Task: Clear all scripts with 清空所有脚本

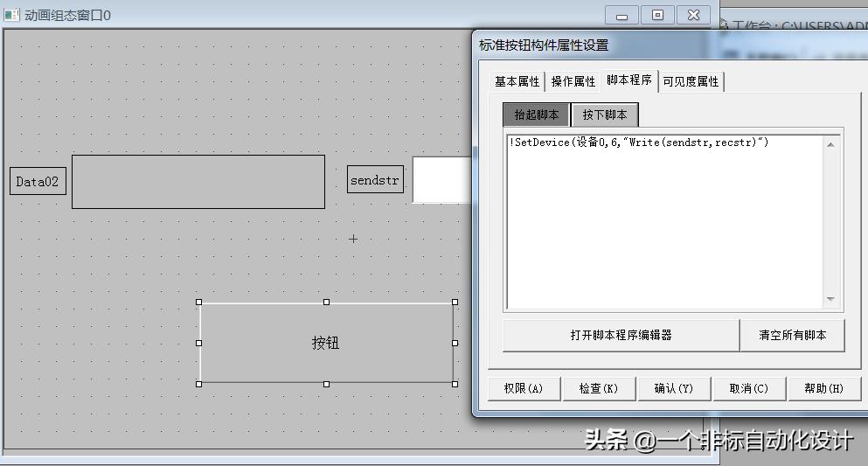Action: [792, 335]
